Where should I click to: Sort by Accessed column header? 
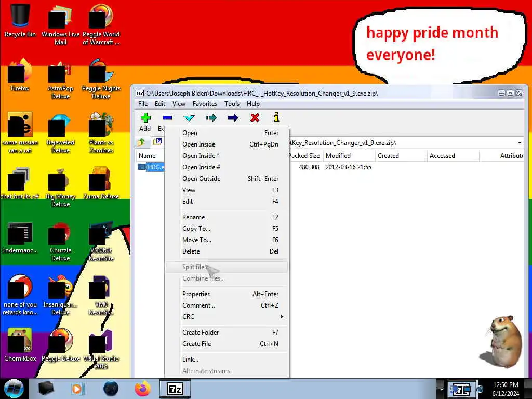pyautogui.click(x=453, y=156)
